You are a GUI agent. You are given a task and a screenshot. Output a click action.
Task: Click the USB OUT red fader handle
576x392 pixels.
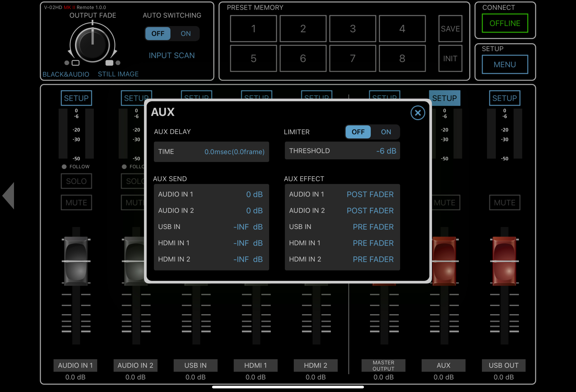504,261
